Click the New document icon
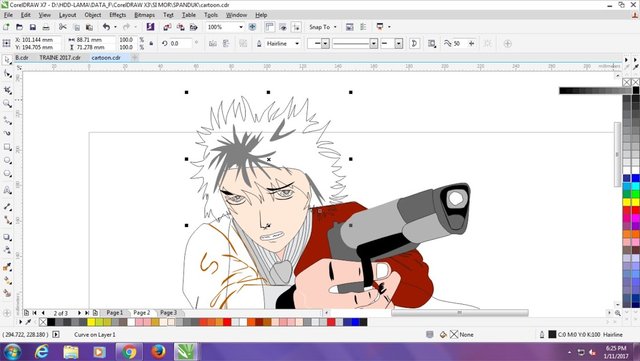The width and height of the screenshot is (640, 361). (x=6, y=27)
